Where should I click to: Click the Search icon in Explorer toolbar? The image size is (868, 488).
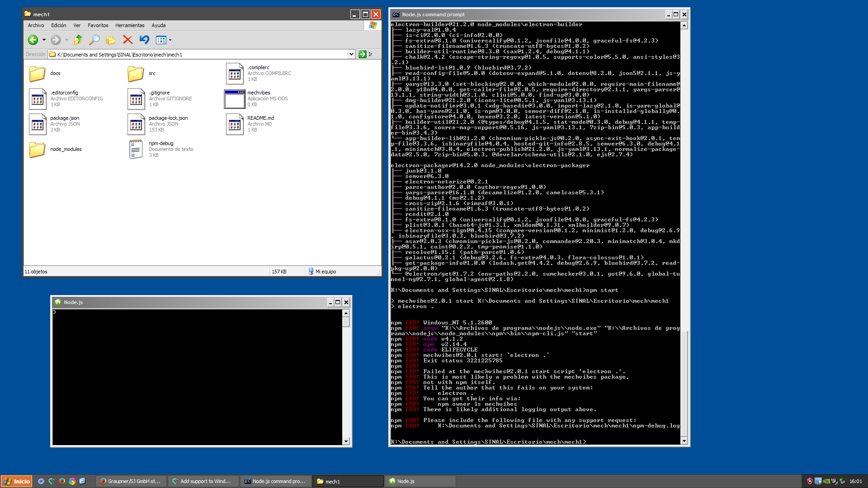(x=94, y=40)
